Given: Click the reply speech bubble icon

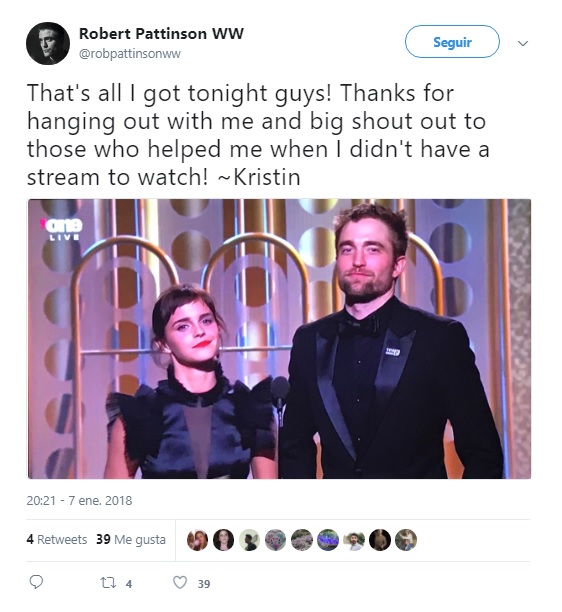Looking at the screenshot, I should click(36, 582).
